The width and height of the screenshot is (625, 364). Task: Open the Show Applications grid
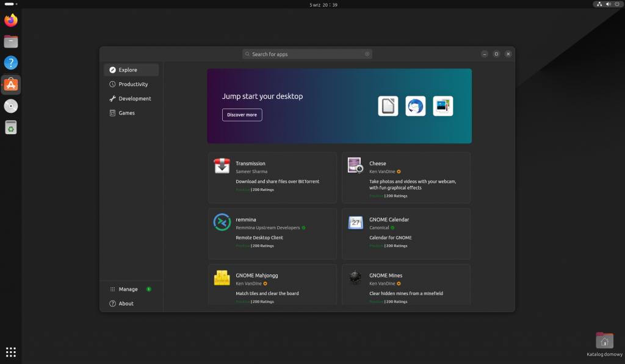pos(10,352)
